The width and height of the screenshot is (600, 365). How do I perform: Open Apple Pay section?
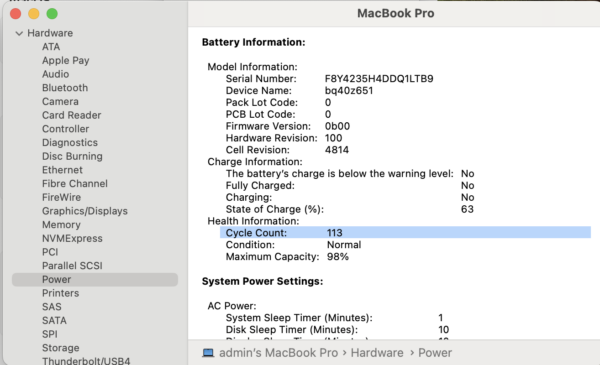point(66,60)
